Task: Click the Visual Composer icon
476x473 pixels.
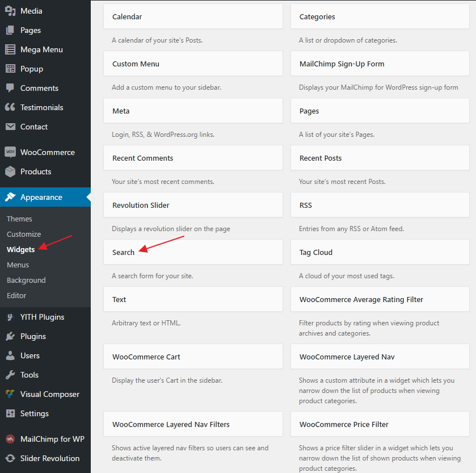Action: coord(10,394)
